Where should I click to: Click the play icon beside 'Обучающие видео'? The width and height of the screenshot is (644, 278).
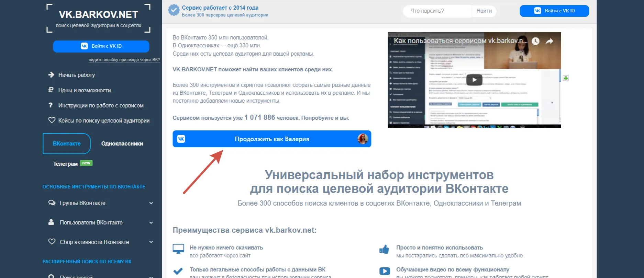385,271
